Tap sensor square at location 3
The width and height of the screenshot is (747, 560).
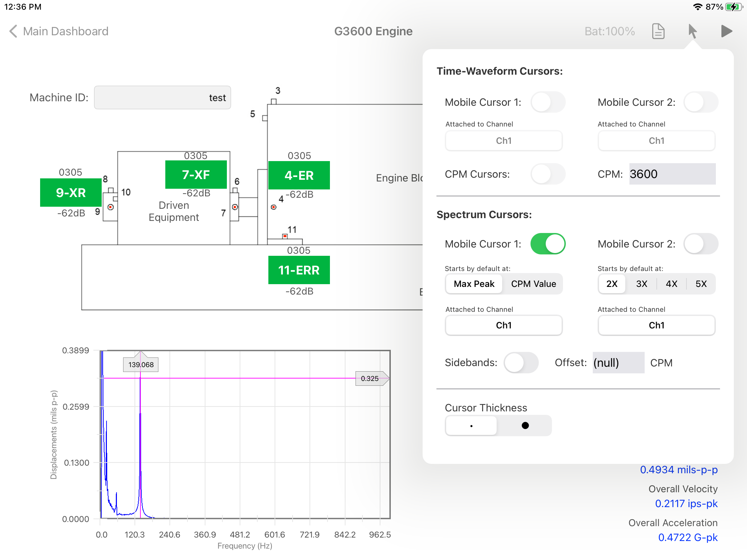274,101
